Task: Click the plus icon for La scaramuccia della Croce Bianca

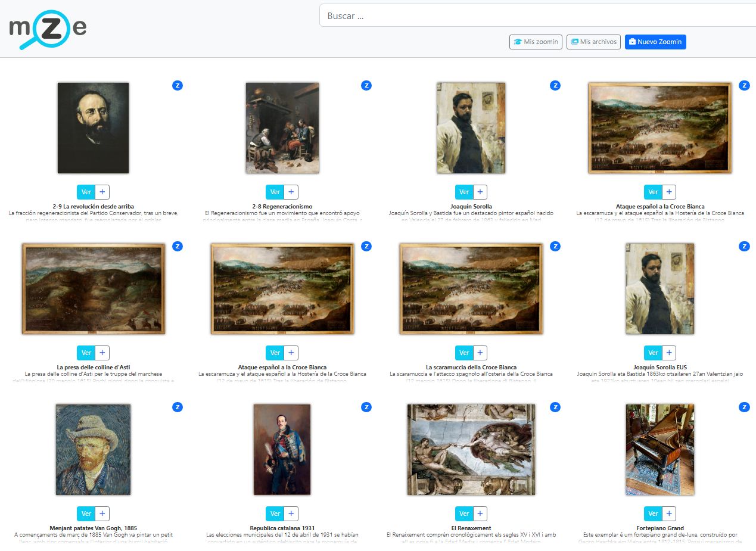Action: (480, 353)
